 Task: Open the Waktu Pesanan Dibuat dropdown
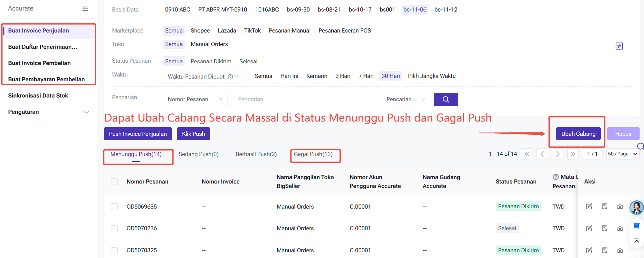[x=203, y=77]
